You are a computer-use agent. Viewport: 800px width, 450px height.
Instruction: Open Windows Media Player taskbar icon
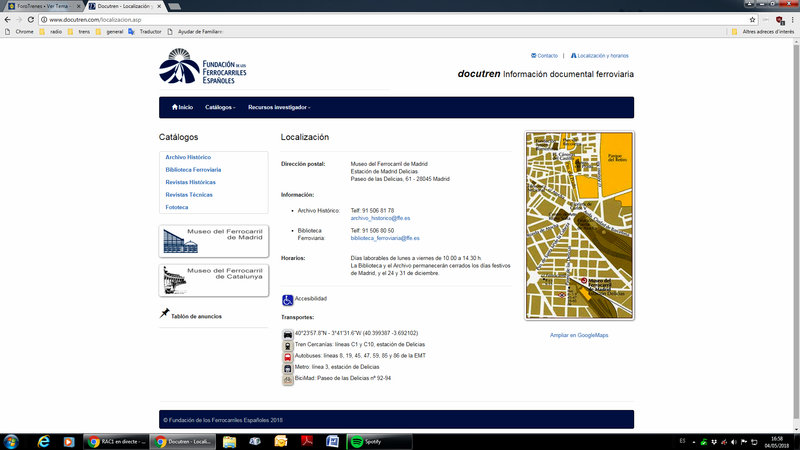coord(68,442)
